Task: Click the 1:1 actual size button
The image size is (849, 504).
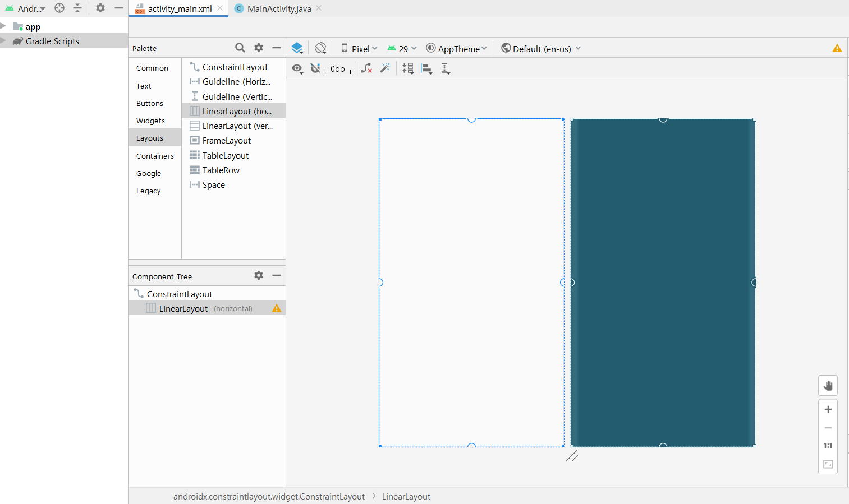Action: [828, 446]
